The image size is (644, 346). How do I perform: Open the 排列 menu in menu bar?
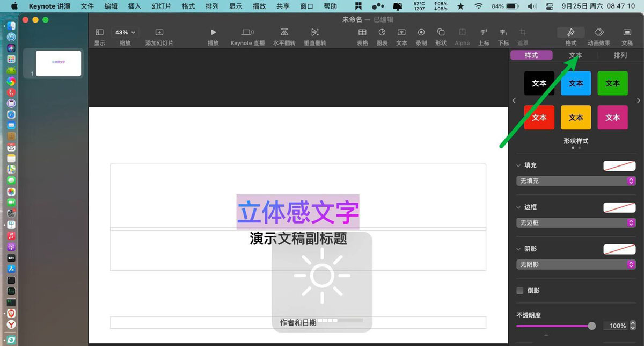[212, 6]
